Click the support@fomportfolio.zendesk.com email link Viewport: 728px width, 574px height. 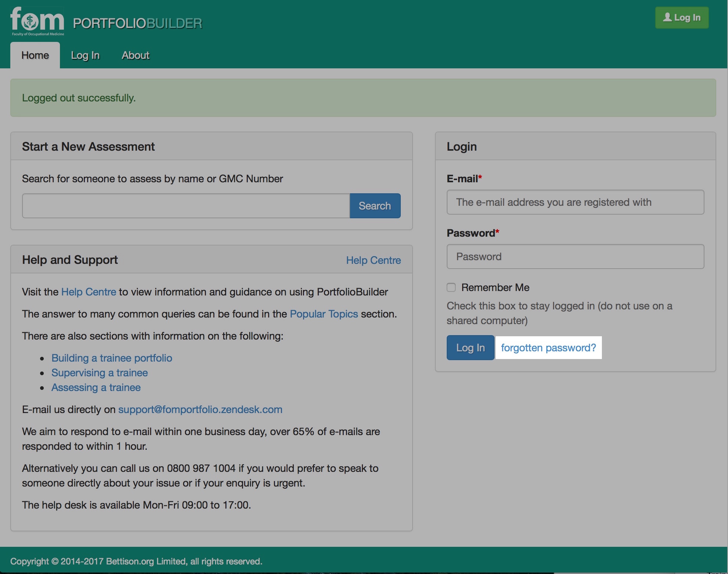pos(200,409)
